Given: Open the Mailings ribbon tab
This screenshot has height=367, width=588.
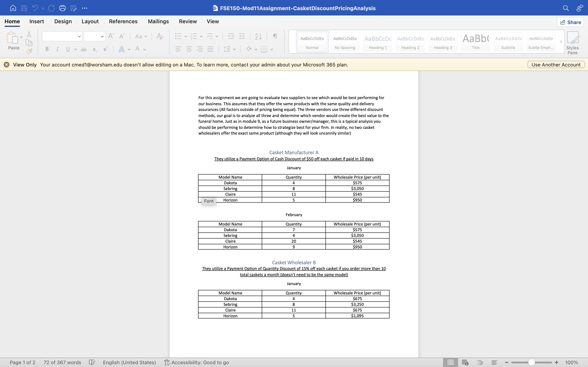Looking at the screenshot, I should coord(158,21).
